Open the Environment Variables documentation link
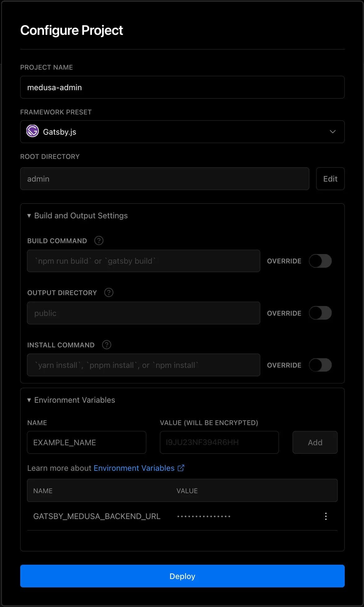This screenshot has width=364, height=607. [134, 468]
